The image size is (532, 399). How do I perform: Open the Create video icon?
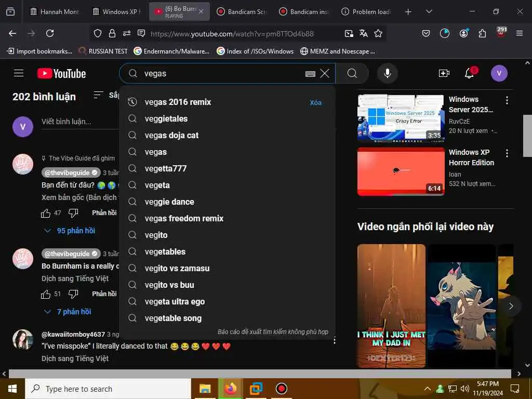444,73
